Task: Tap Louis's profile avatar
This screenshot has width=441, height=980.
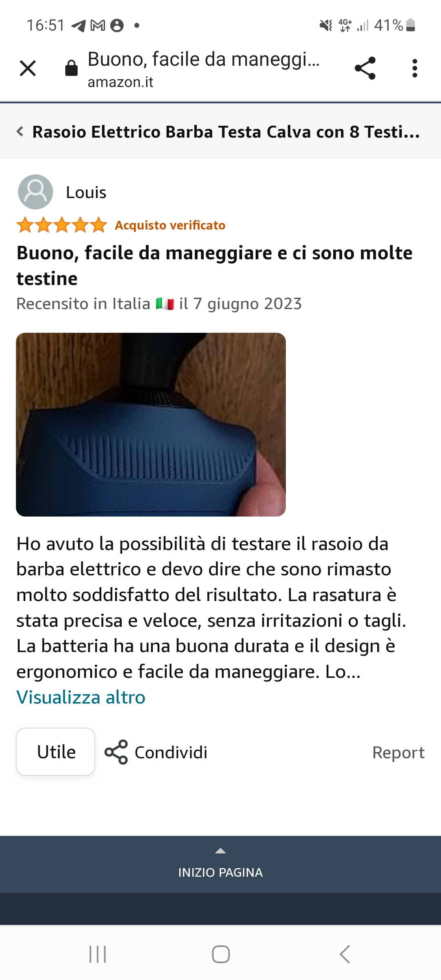Action: 36,192
